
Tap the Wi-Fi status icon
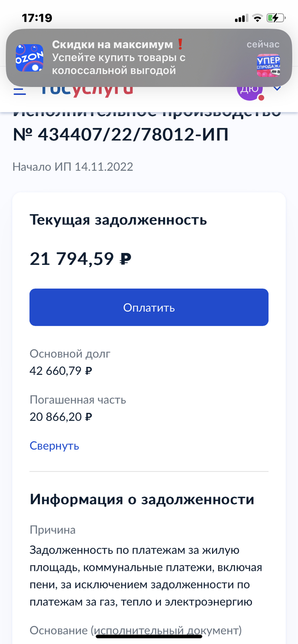257,18
